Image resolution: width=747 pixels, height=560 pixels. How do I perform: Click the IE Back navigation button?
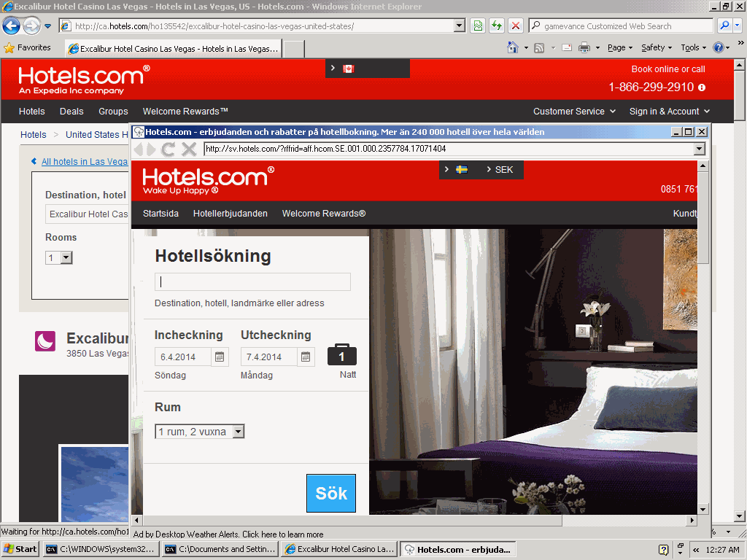(12, 26)
